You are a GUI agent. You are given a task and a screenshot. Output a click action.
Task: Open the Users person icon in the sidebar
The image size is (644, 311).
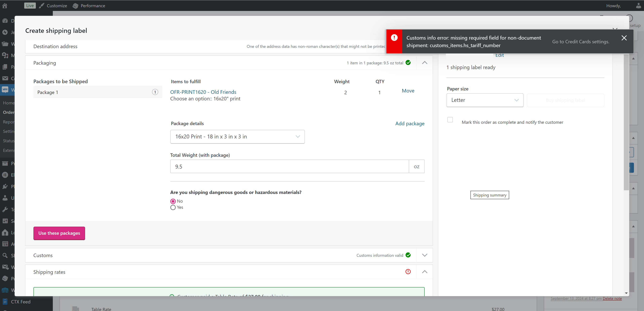pyautogui.click(x=5, y=198)
